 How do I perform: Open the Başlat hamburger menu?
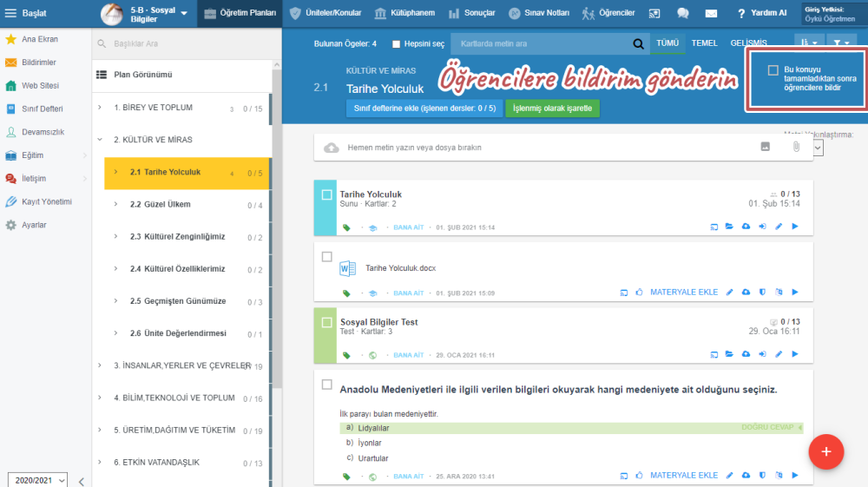pyautogui.click(x=10, y=13)
